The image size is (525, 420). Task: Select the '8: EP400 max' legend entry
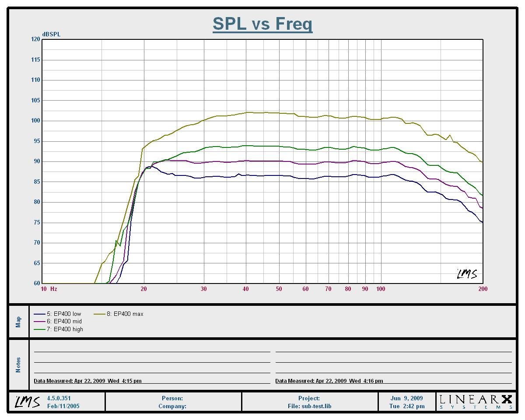pyautogui.click(x=126, y=314)
